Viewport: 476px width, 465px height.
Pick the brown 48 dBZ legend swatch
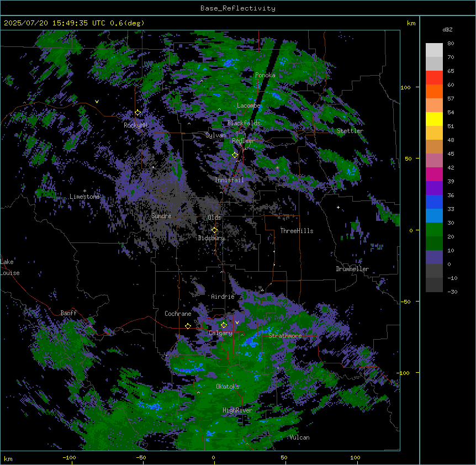(434, 146)
